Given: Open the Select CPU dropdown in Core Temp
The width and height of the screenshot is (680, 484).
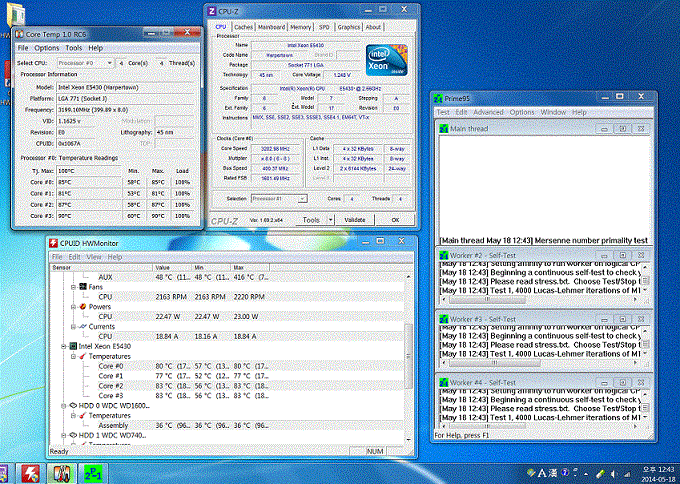Looking at the screenshot, I should [110, 63].
